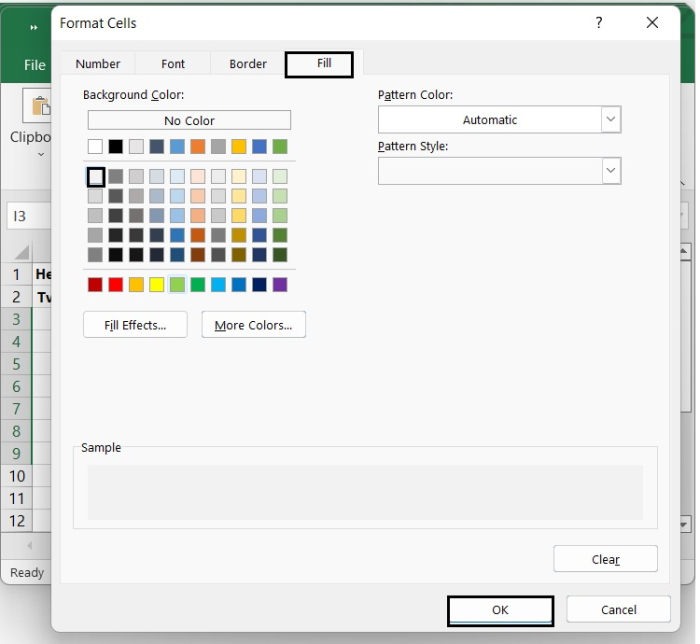This screenshot has height=644, width=700.
Task: Click the sheet scroll left arrow
Action: [29, 545]
